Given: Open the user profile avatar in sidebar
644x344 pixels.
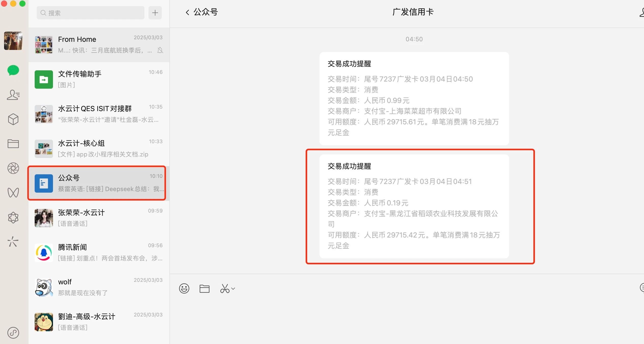Looking at the screenshot, I should [x=13, y=41].
